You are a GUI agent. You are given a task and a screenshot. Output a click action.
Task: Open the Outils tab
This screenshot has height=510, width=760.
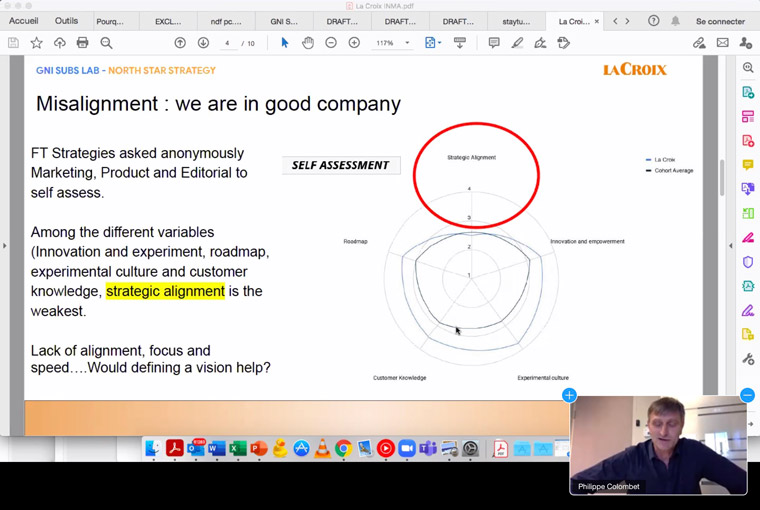click(66, 21)
